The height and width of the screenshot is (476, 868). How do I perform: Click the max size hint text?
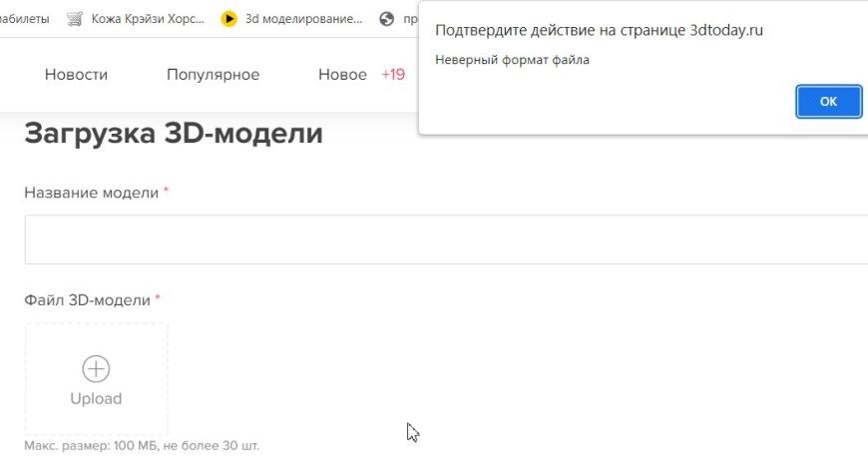click(x=142, y=445)
